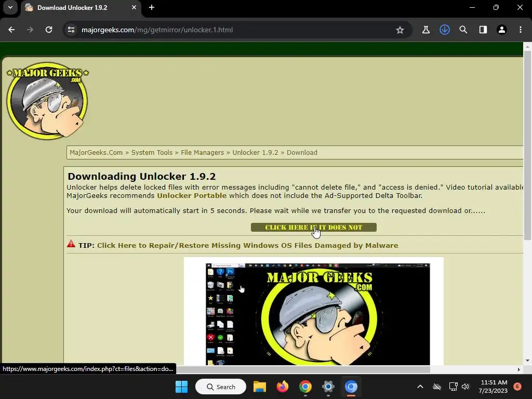This screenshot has width=532, height=399.
Task: Click the horizontal scrollbar thumb
Action: tap(303, 369)
